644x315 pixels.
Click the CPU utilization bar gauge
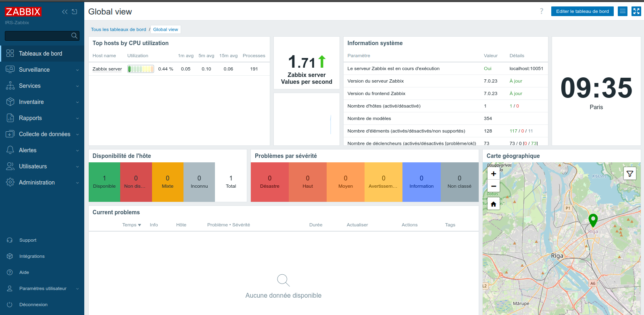(x=141, y=69)
